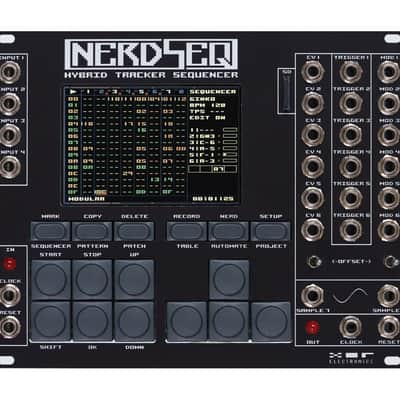Click the SEQUENCER title on the display

[x=212, y=92]
